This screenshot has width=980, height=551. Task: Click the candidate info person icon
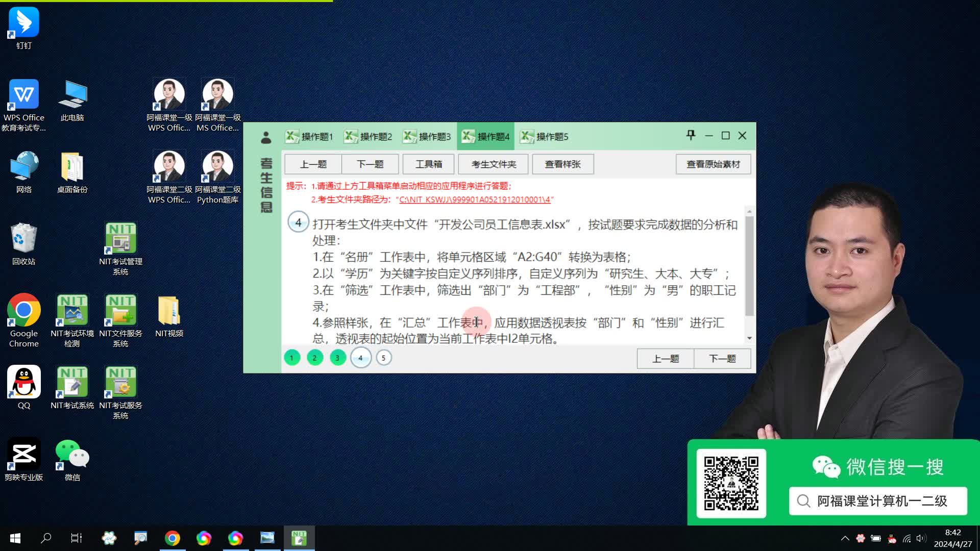coord(266,138)
